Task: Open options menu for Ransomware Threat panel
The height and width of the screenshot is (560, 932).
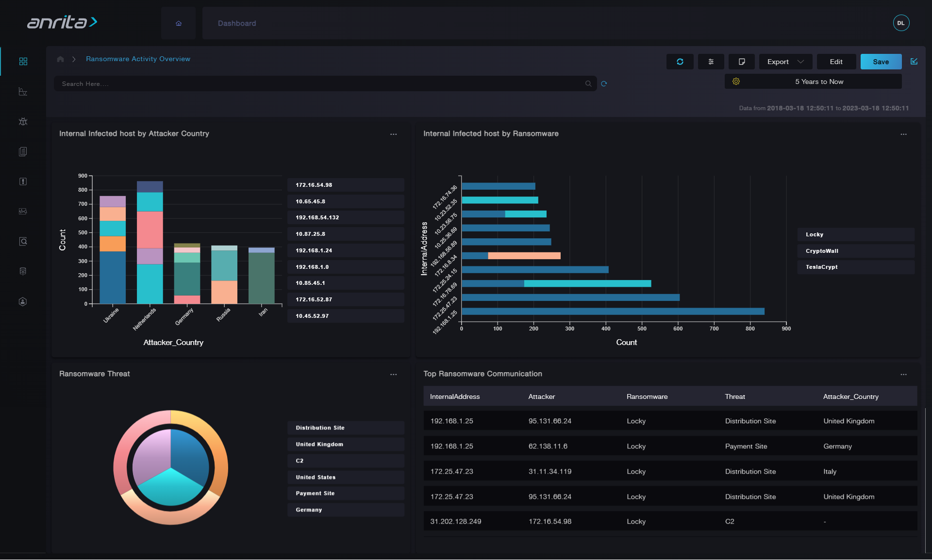Action: tap(393, 374)
